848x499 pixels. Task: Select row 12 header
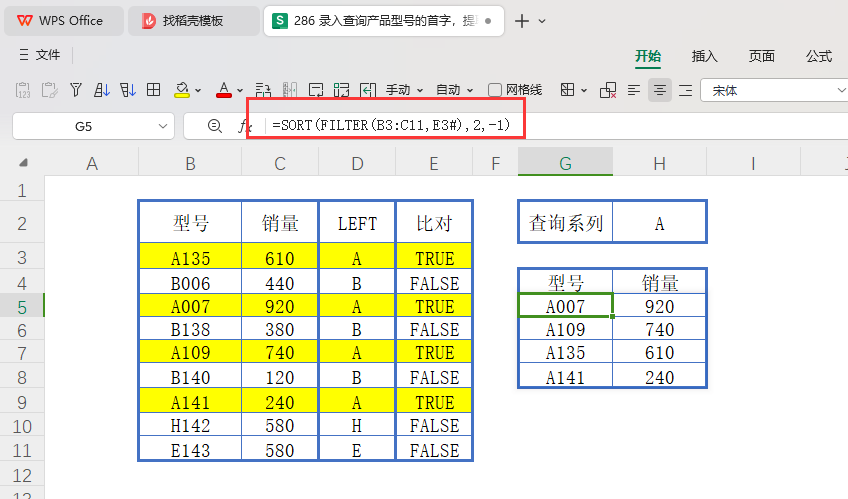tap(22, 475)
